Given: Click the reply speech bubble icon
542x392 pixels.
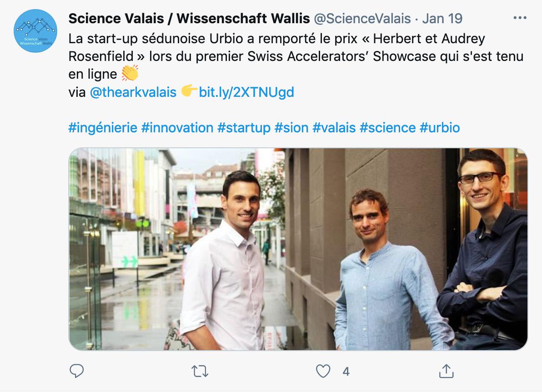Looking at the screenshot, I should pos(77,371).
